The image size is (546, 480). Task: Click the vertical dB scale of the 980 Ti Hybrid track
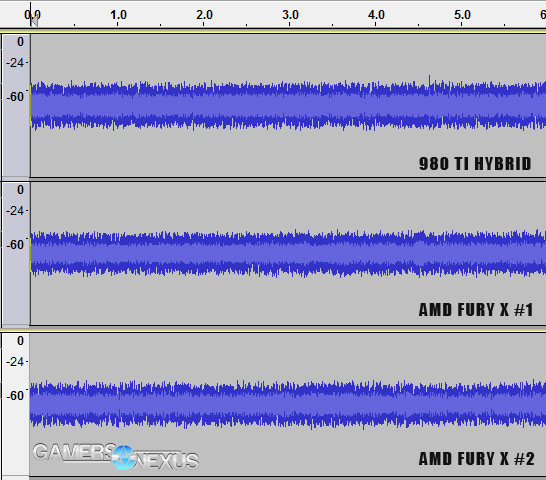click(x=16, y=105)
